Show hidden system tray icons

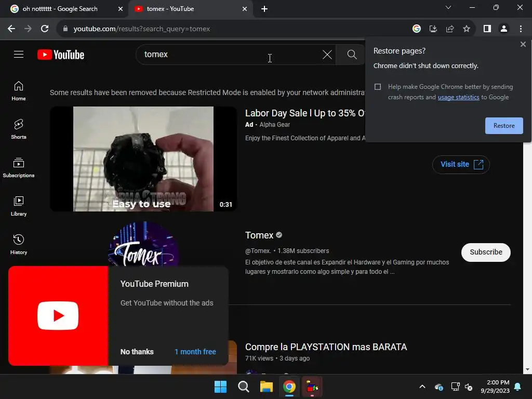pos(422,387)
